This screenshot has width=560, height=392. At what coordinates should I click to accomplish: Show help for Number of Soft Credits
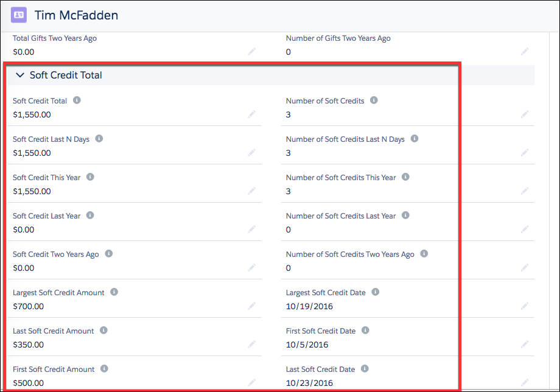374,100
